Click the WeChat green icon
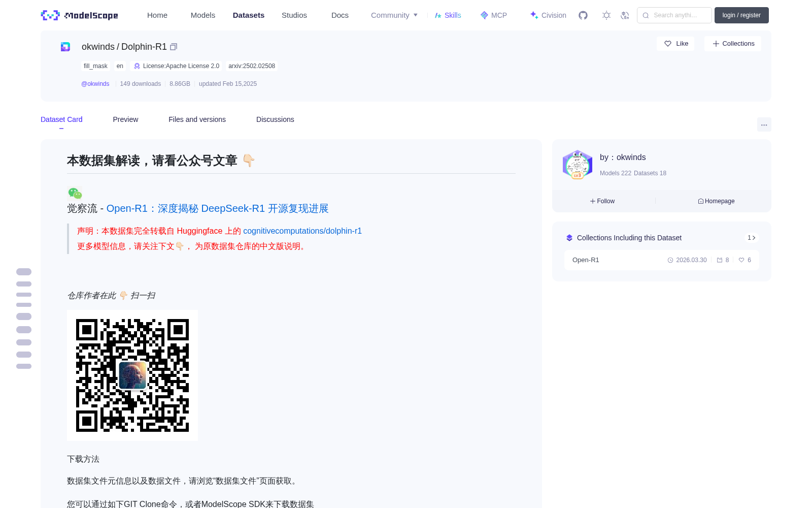 pos(75,193)
